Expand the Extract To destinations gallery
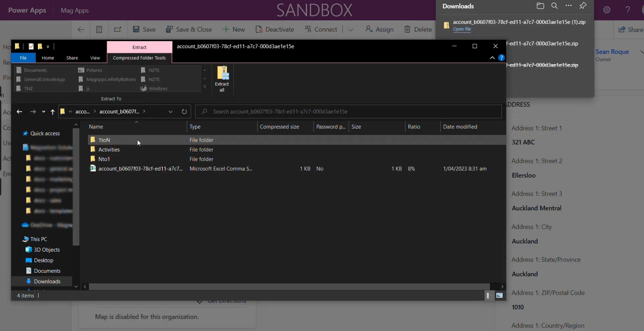644x331 pixels. [x=205, y=87]
